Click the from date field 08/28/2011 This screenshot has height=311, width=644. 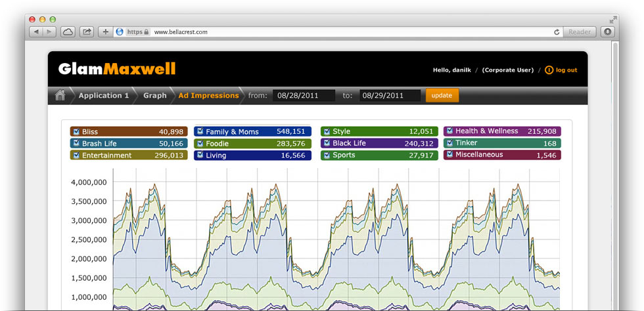coord(304,96)
